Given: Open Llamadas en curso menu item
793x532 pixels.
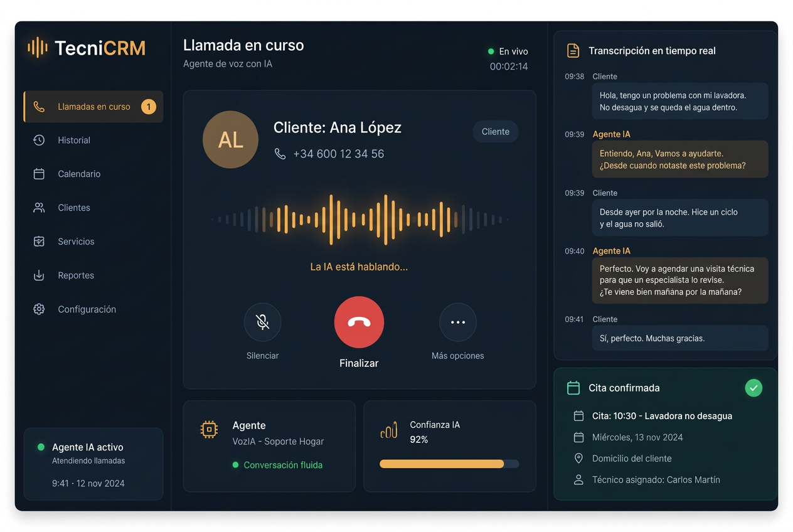Looking at the screenshot, I should (x=93, y=107).
